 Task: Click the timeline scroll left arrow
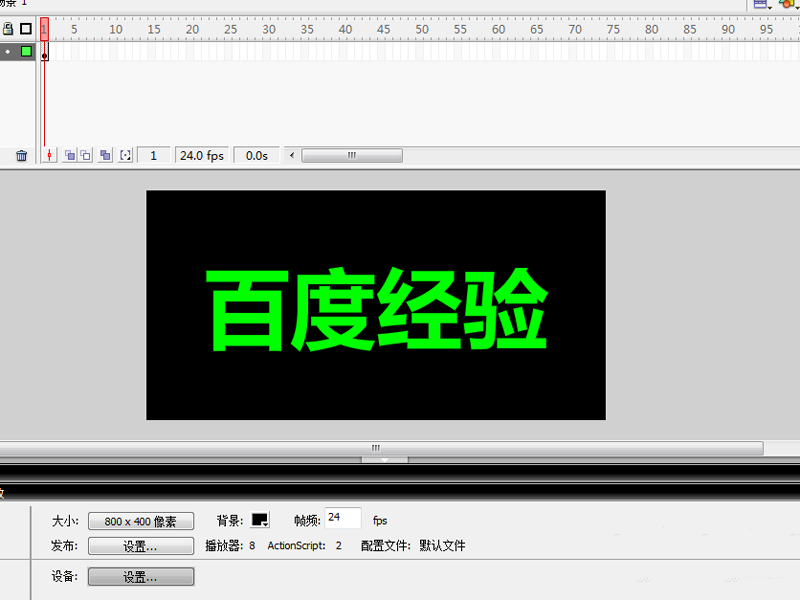click(292, 155)
